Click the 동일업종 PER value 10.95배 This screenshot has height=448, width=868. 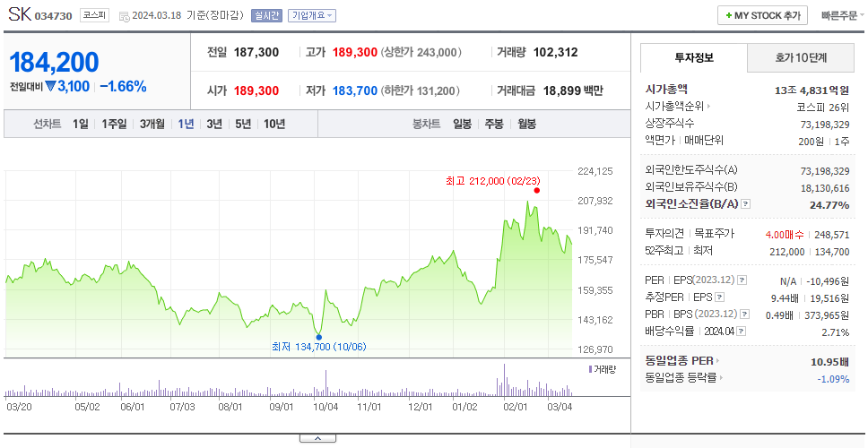pyautogui.click(x=829, y=362)
